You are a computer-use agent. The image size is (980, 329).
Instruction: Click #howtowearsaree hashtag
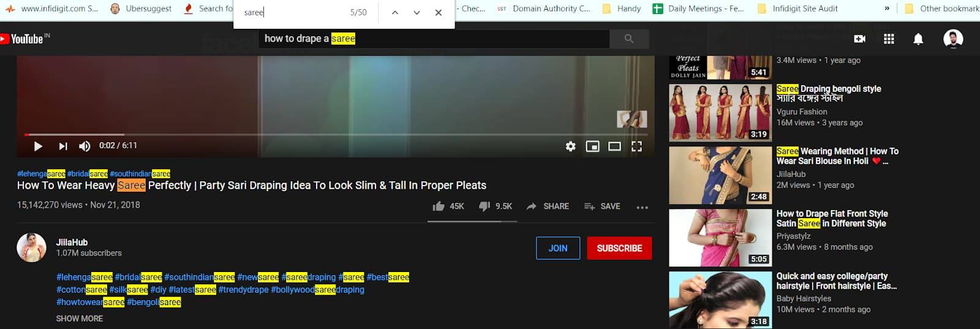(x=90, y=302)
